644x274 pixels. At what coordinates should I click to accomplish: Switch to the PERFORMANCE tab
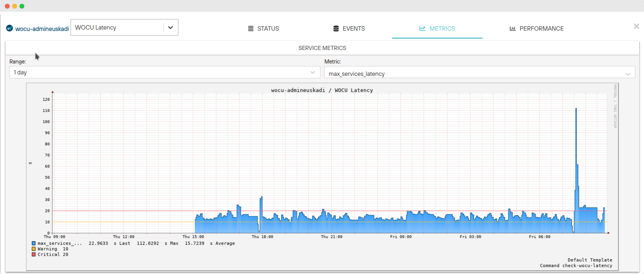[536, 28]
